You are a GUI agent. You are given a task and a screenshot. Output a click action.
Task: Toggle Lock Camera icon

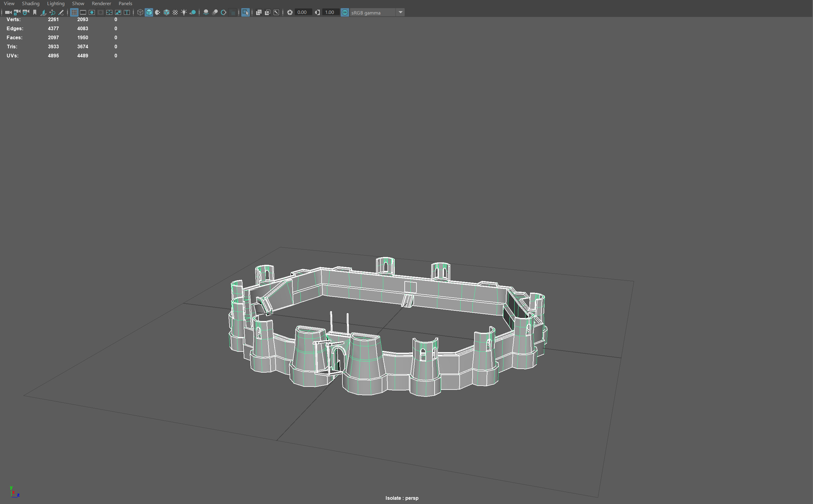[17, 12]
